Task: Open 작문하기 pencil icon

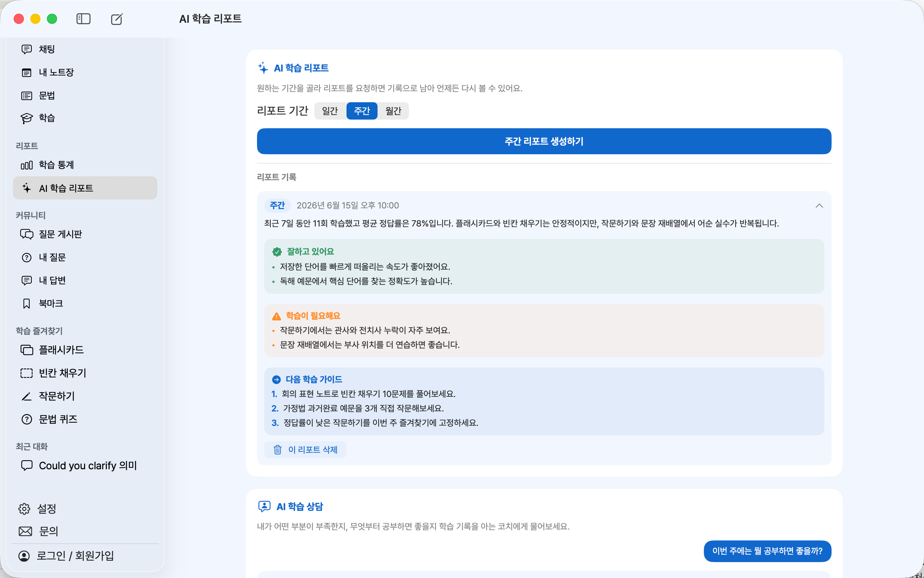Action: [x=26, y=396]
